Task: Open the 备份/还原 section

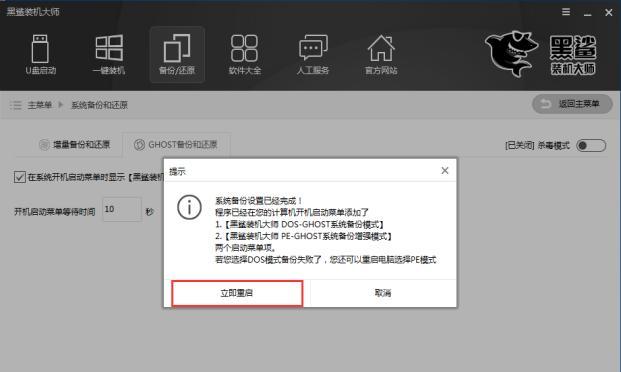Action: click(x=177, y=55)
